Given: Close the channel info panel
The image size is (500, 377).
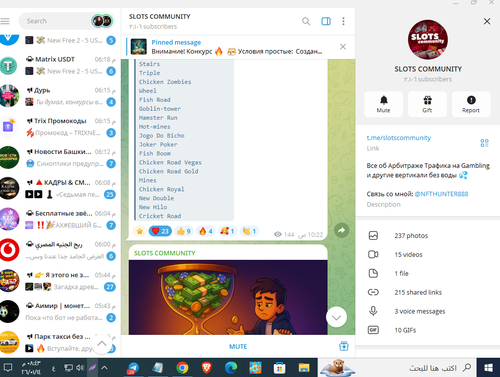Looking at the screenshot, I should pyautogui.click(x=487, y=21).
